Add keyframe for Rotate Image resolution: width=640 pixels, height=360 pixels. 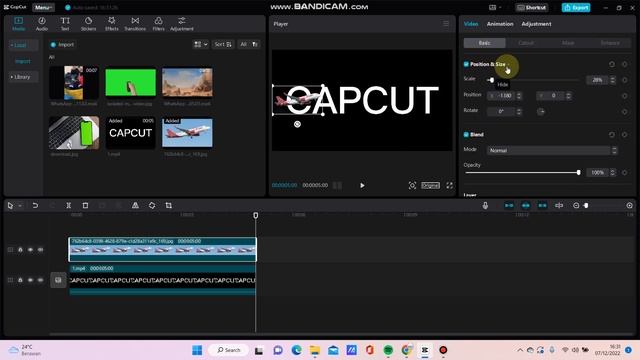click(x=624, y=111)
